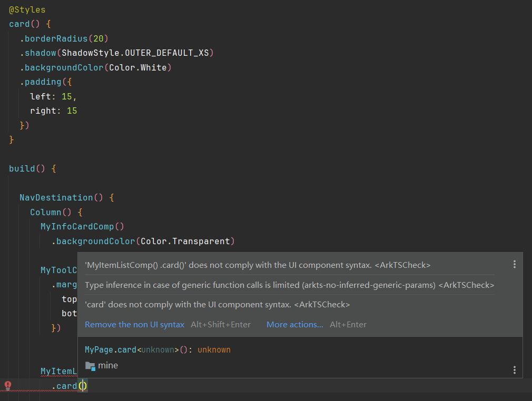
Task: Click the partially hidden MyItemL component name
Action: (x=59, y=371)
